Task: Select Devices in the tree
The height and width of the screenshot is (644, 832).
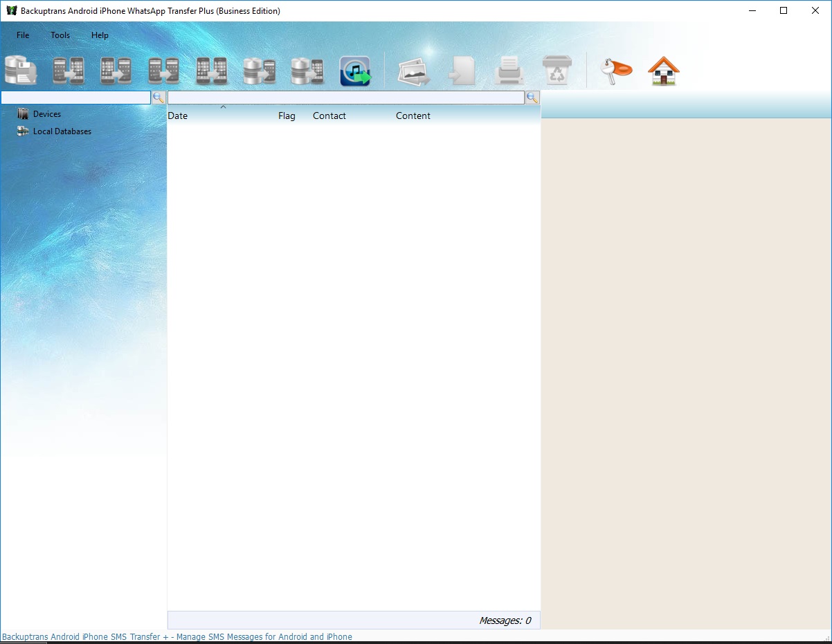Action: coord(47,114)
